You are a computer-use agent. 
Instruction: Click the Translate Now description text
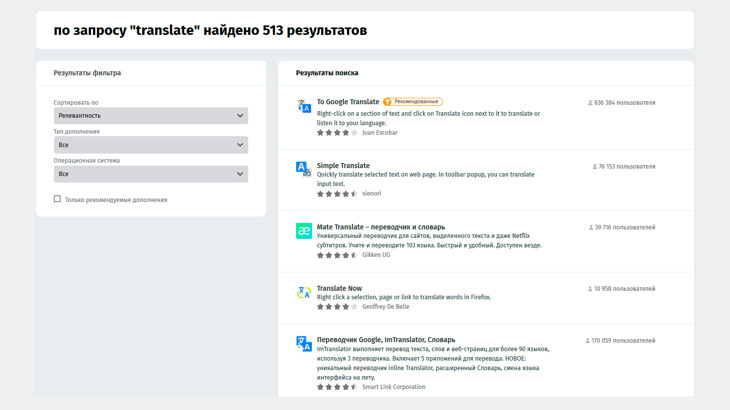click(x=404, y=297)
